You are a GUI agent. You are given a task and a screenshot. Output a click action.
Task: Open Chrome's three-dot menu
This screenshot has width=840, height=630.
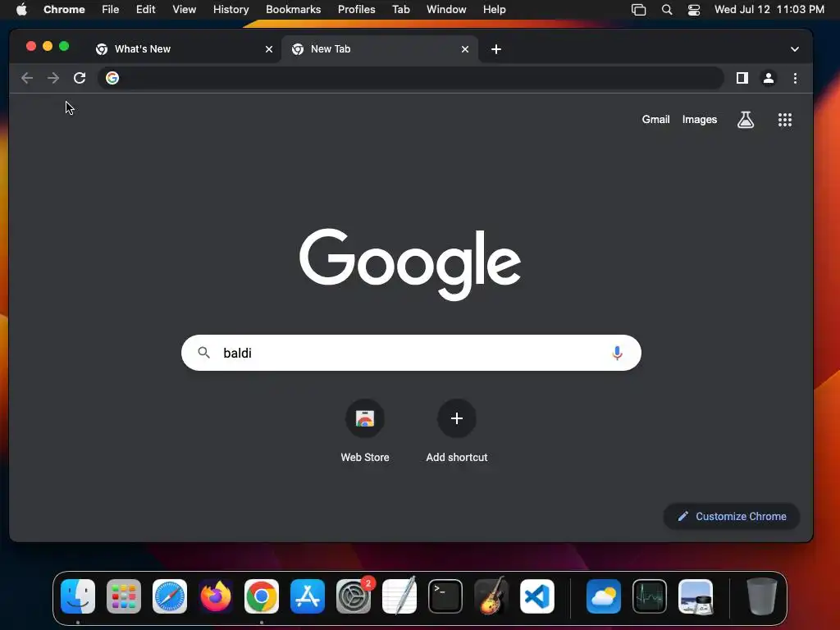795,78
